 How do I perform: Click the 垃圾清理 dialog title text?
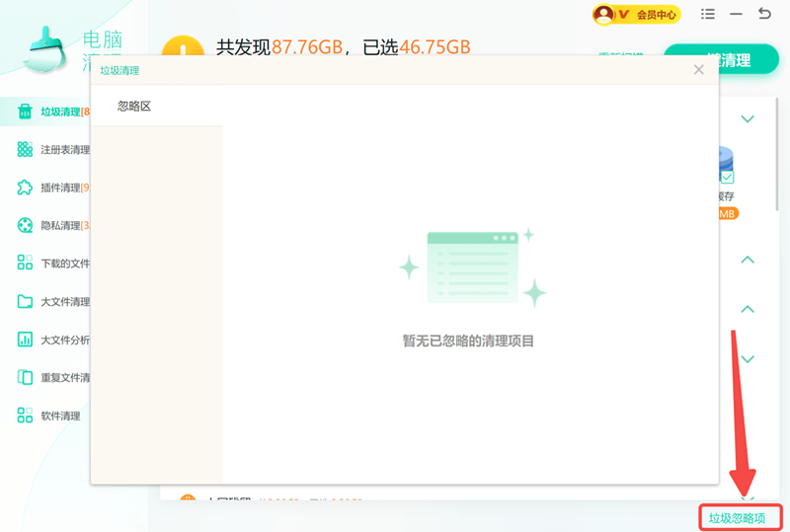pyautogui.click(x=119, y=70)
